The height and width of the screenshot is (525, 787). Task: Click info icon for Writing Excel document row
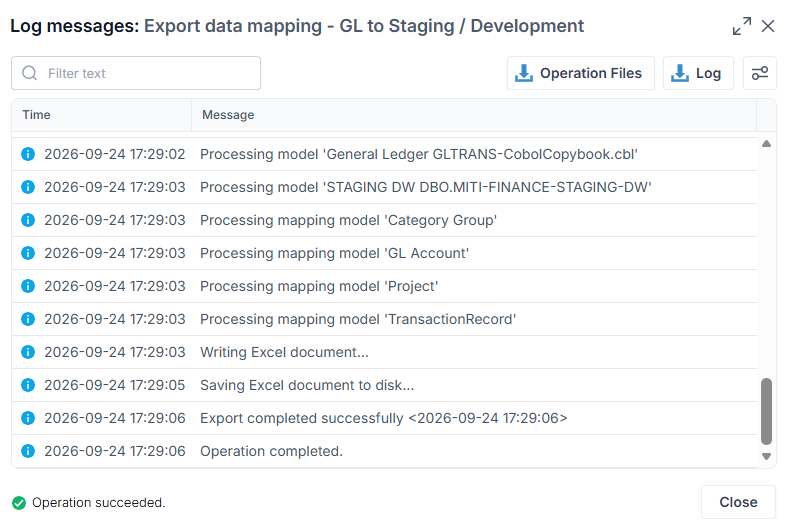[28, 352]
